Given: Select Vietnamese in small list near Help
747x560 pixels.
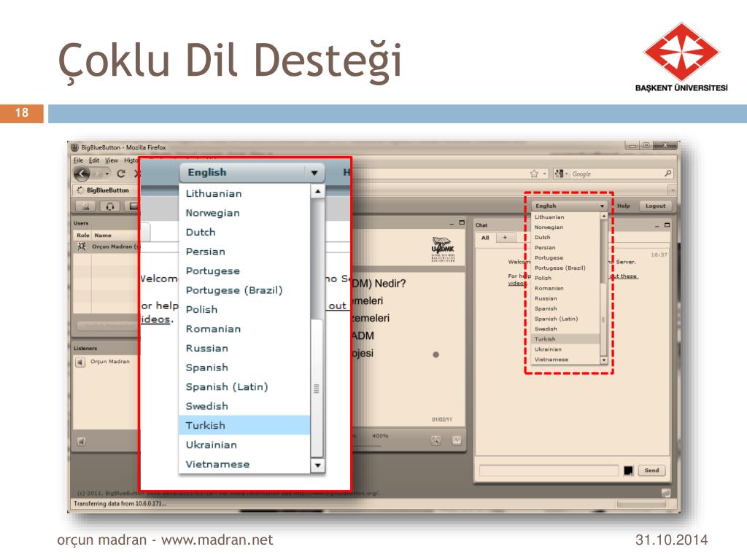Looking at the screenshot, I should 565,359.
